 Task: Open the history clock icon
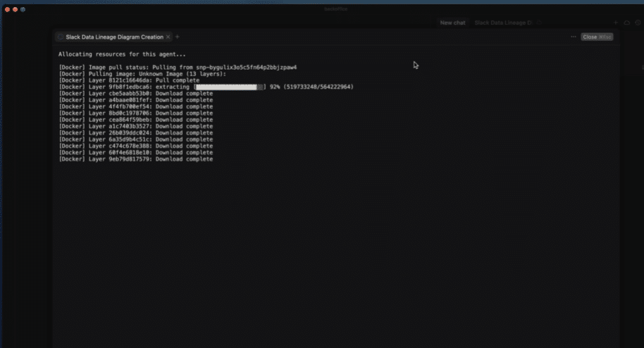(636, 23)
